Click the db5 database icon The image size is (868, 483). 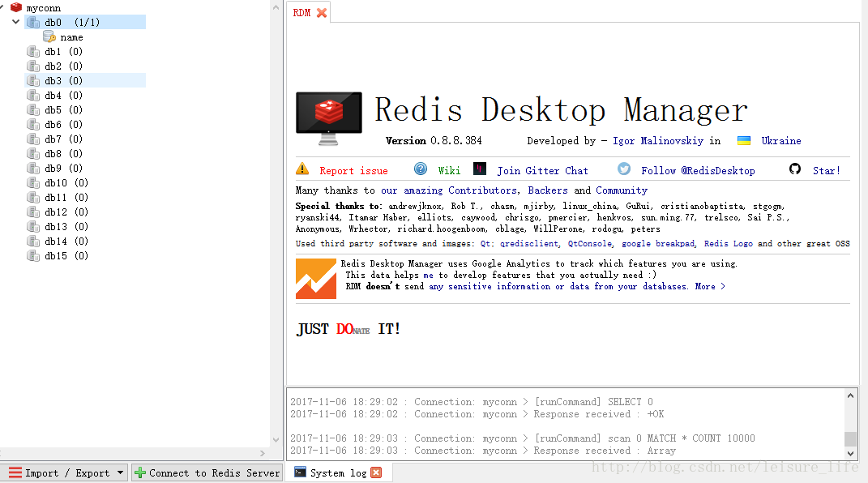click(33, 109)
